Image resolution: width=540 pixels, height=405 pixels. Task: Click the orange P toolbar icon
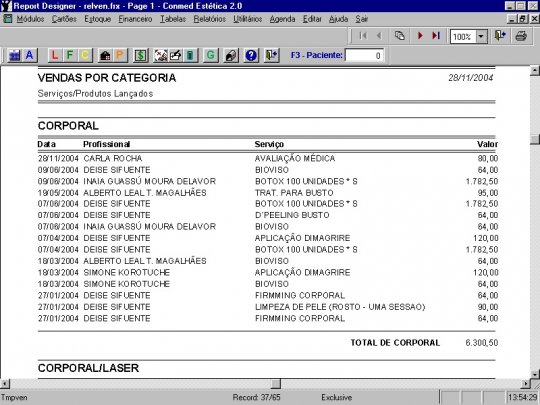coord(120,55)
